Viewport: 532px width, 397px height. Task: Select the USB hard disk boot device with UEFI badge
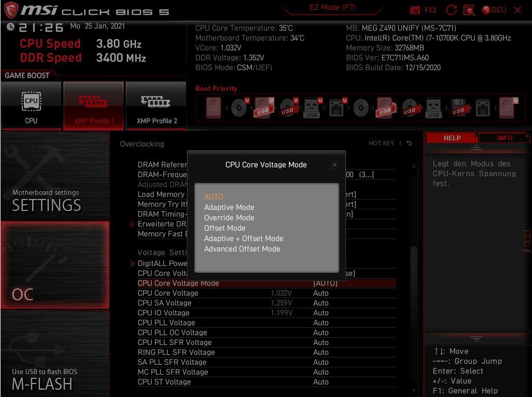tap(263, 108)
